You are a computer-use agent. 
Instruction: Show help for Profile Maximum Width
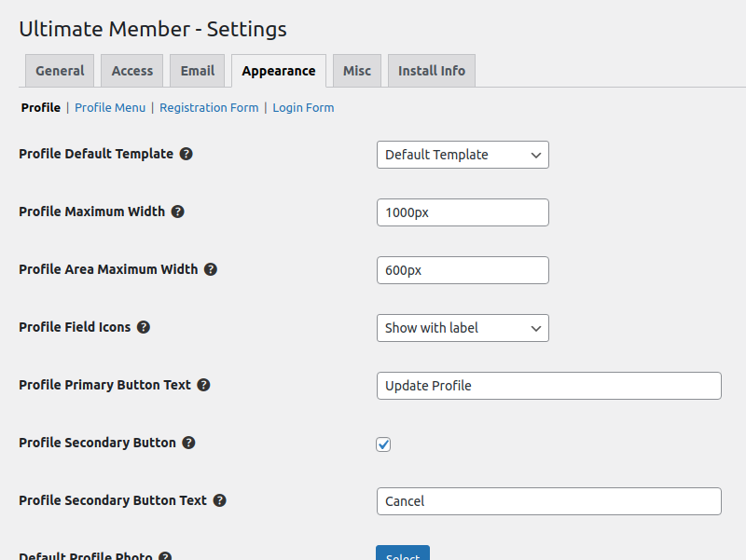[x=178, y=212]
